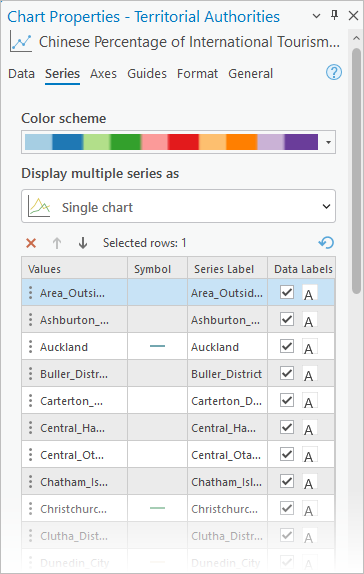Screen dimensions: 364x574
Task: Uncheck data labels for Carterton series
Action: pyautogui.click(x=287, y=400)
